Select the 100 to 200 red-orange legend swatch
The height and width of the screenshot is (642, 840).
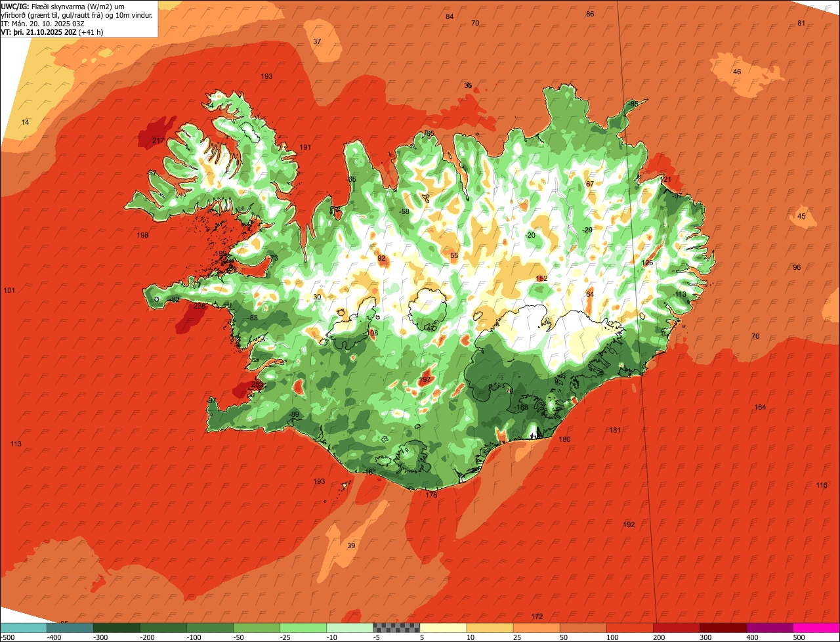629,628
